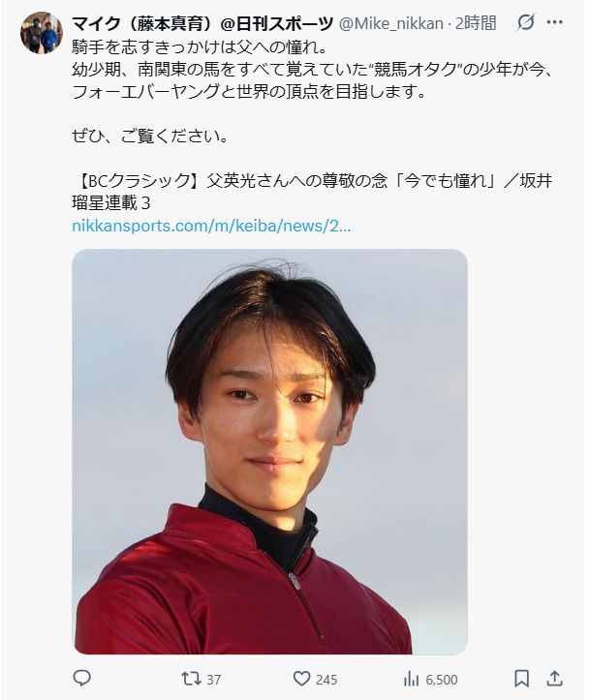Click headline text starting 【BCクラシック】
This screenshot has width=590, height=700.
(x=312, y=192)
